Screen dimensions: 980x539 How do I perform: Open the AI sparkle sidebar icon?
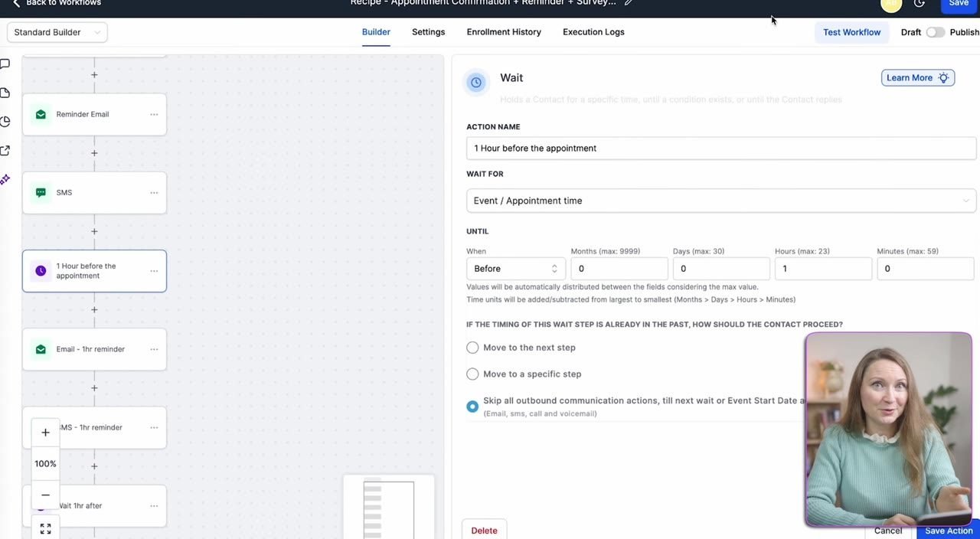(x=5, y=179)
